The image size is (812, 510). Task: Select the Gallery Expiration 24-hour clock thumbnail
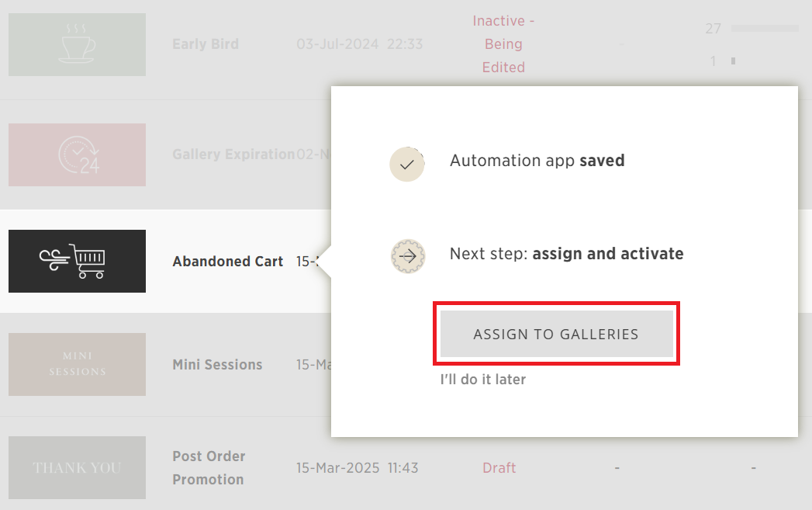click(77, 155)
